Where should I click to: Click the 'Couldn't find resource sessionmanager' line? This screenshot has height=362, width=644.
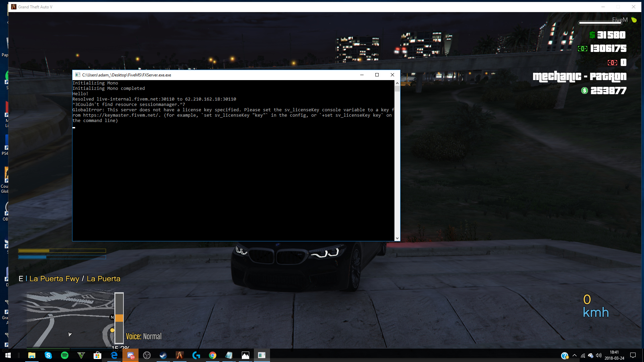[129, 105]
